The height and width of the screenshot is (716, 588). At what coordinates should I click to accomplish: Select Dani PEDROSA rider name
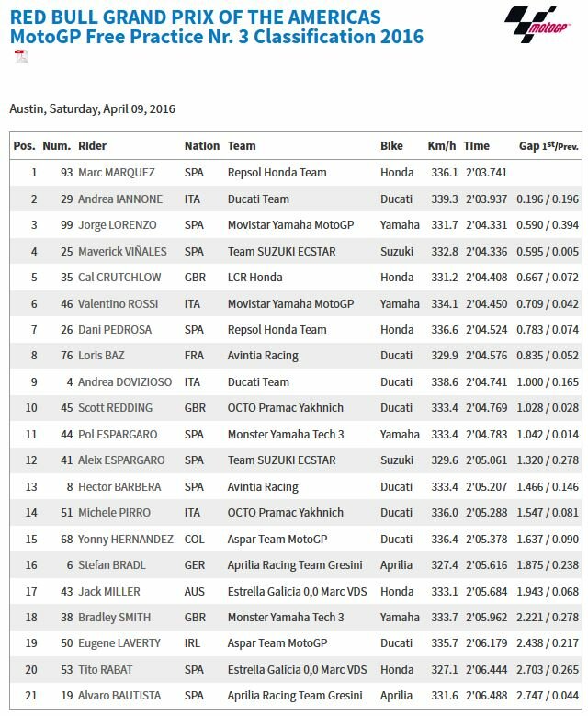pos(115,330)
